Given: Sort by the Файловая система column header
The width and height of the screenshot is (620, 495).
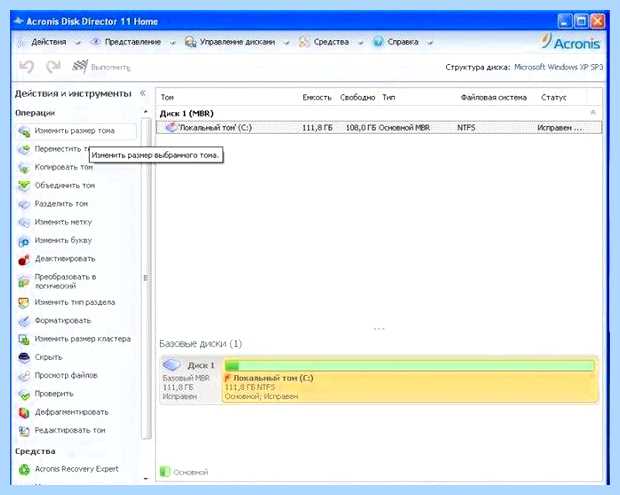Looking at the screenshot, I should coord(493,97).
